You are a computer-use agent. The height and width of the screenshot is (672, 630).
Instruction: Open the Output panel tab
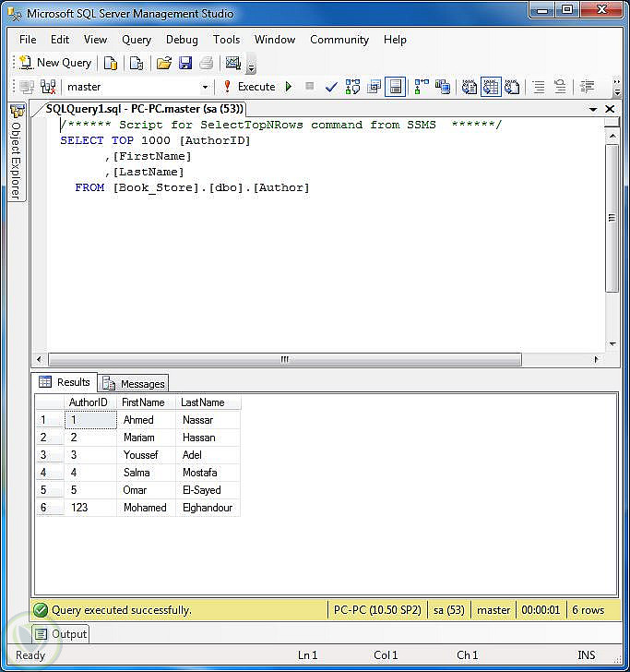click(60, 634)
